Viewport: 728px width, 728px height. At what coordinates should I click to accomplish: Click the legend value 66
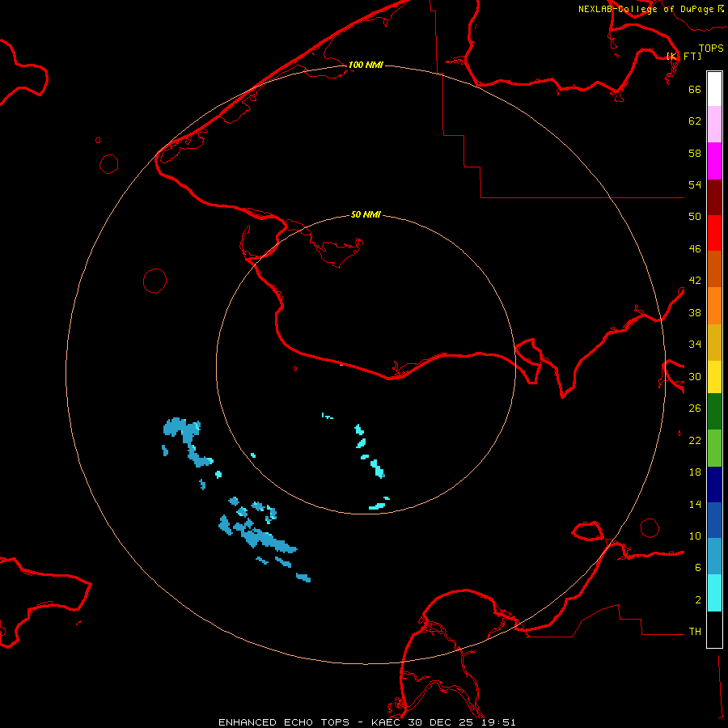(x=695, y=89)
